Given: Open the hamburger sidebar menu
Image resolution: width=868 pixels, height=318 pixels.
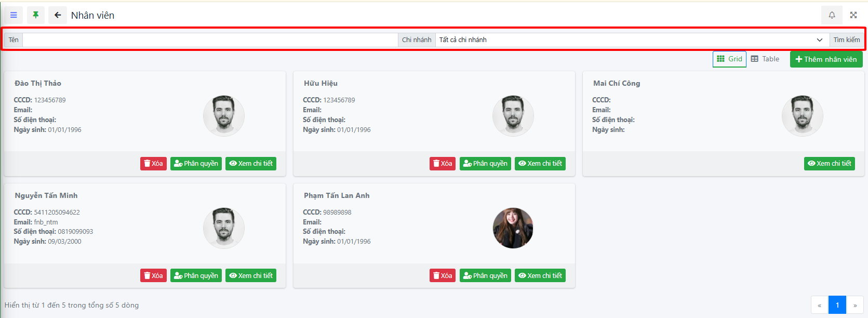Looking at the screenshot, I should (x=14, y=15).
